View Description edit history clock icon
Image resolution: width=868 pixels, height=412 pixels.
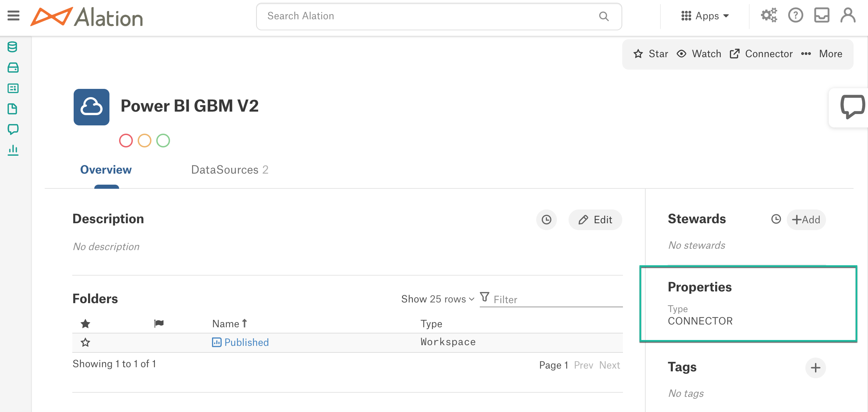tap(546, 220)
